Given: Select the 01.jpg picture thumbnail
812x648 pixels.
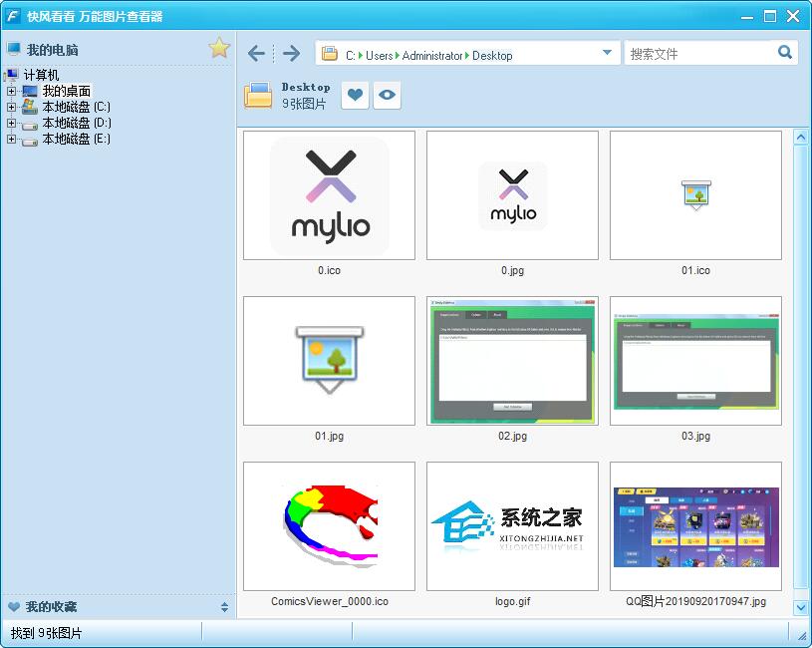Looking at the screenshot, I should click(x=330, y=361).
